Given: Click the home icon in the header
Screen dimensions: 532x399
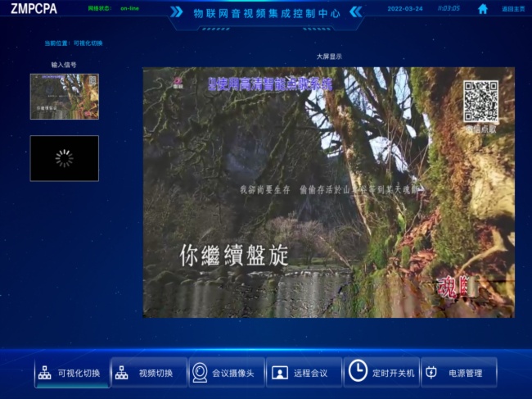Looking at the screenshot, I should pos(483,9).
